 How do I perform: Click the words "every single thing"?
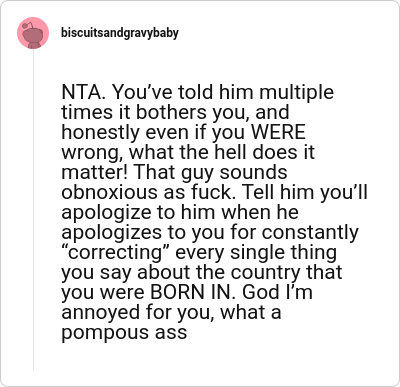point(256,252)
